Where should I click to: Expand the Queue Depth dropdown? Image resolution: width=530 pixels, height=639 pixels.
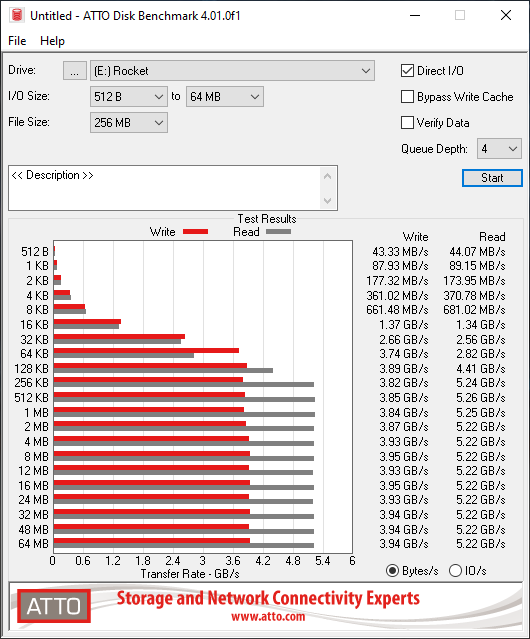pos(499,149)
